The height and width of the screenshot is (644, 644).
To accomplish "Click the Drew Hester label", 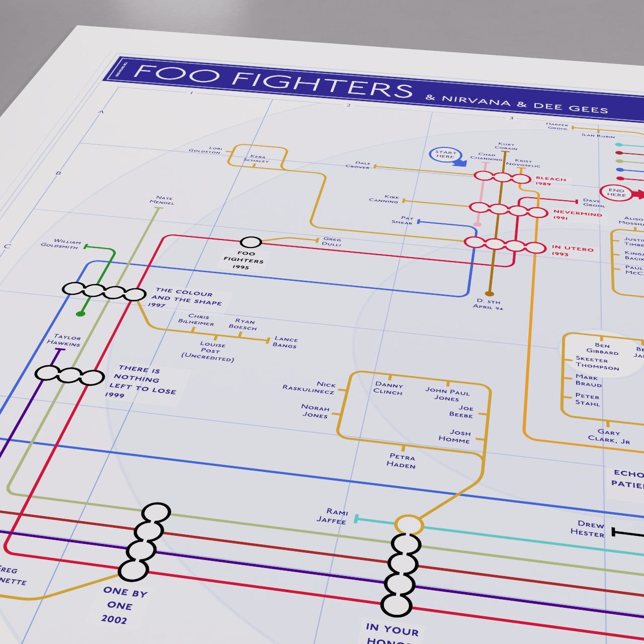I will tap(588, 528).
